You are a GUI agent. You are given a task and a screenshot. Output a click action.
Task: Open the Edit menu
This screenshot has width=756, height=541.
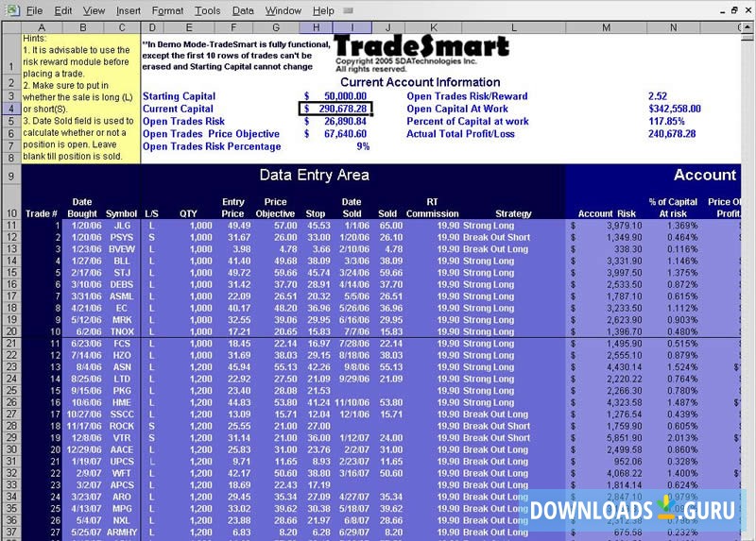(62, 10)
